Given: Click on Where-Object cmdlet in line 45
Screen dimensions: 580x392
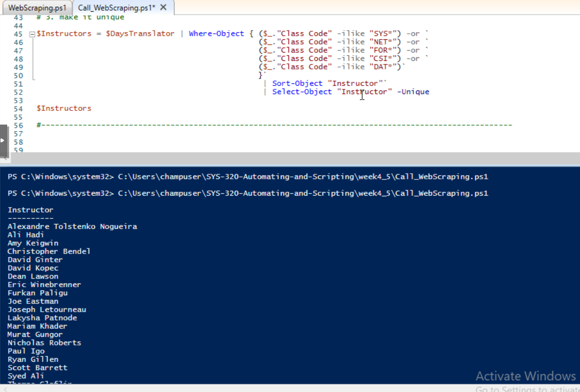Looking at the screenshot, I should [x=216, y=34].
